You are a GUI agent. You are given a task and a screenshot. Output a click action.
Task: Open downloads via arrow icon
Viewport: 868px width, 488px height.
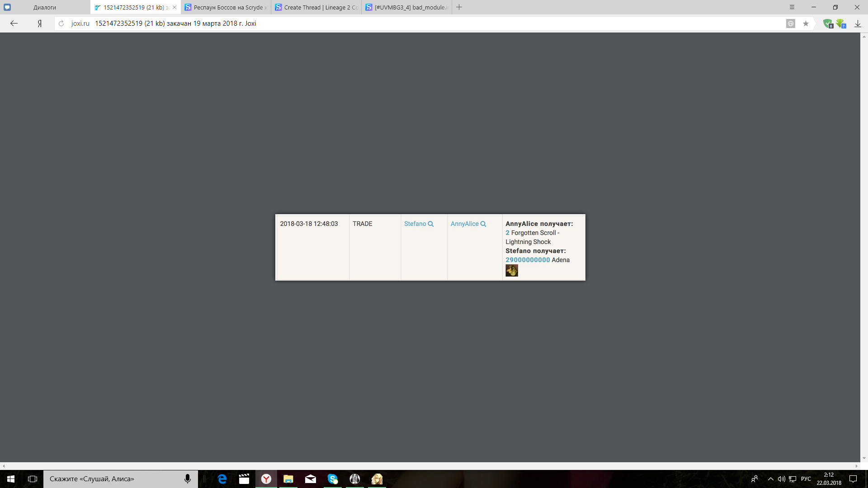click(x=858, y=23)
